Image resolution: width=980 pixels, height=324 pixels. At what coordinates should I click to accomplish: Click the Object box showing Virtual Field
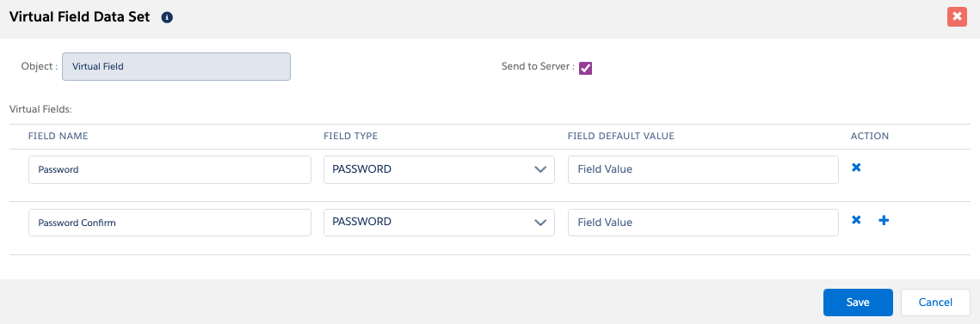tap(176, 66)
